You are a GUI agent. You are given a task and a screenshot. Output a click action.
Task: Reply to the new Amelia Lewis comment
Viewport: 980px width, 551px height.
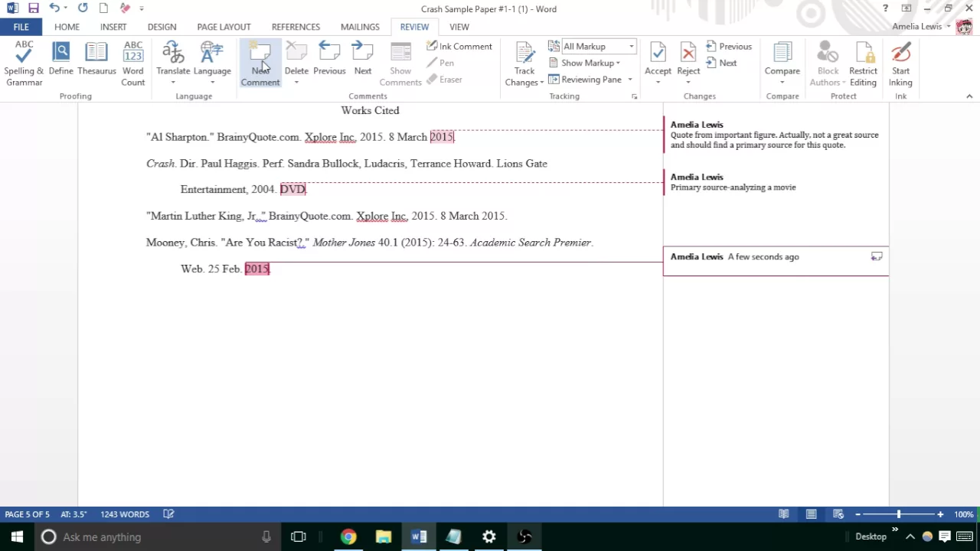point(877,256)
